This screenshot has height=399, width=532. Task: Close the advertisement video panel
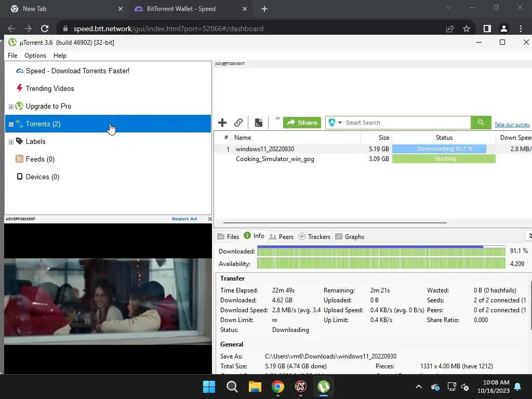[x=210, y=219]
